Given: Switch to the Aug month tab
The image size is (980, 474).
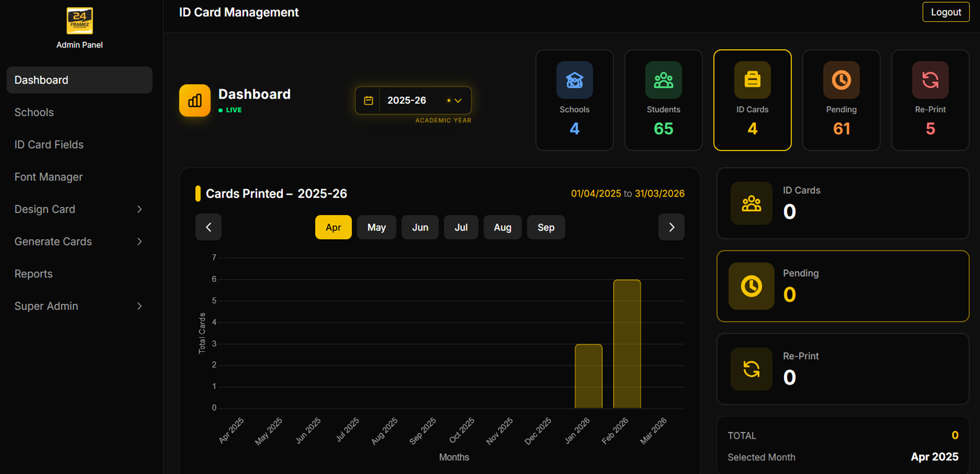Looking at the screenshot, I should [x=502, y=227].
